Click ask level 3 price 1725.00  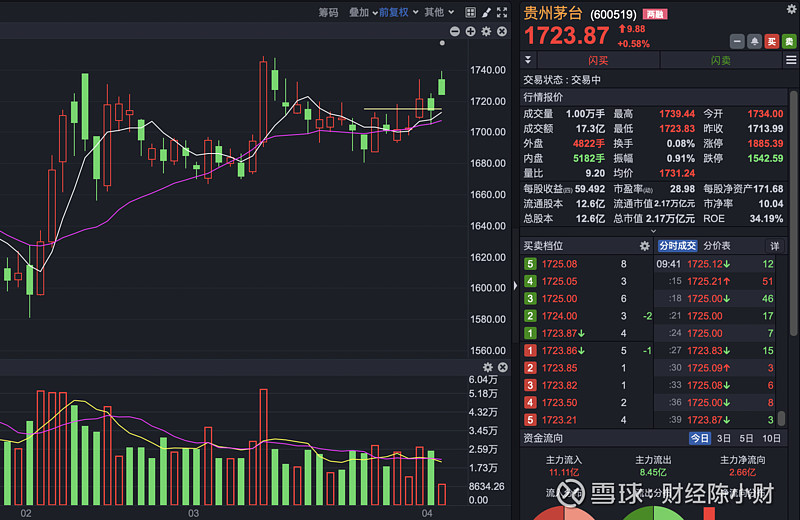click(559, 299)
